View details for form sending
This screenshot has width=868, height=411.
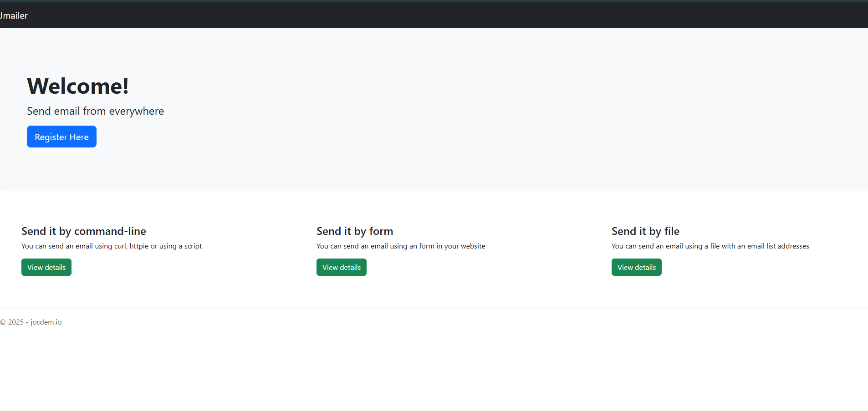click(x=341, y=267)
